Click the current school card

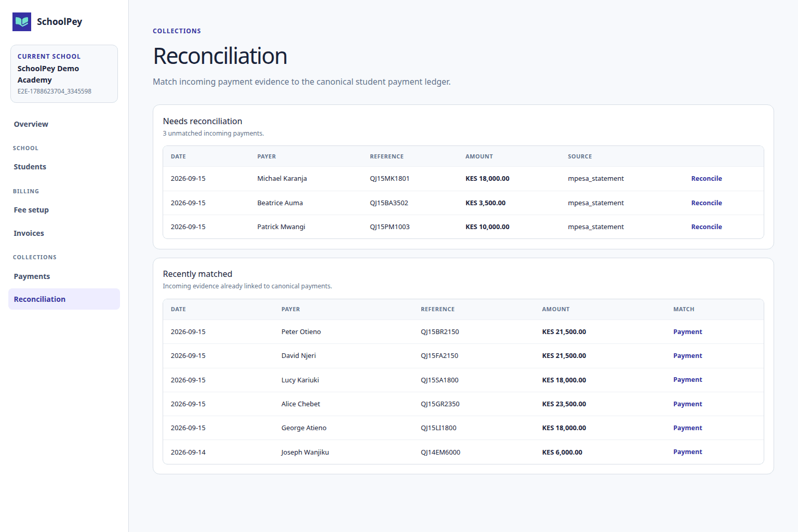tap(64, 74)
